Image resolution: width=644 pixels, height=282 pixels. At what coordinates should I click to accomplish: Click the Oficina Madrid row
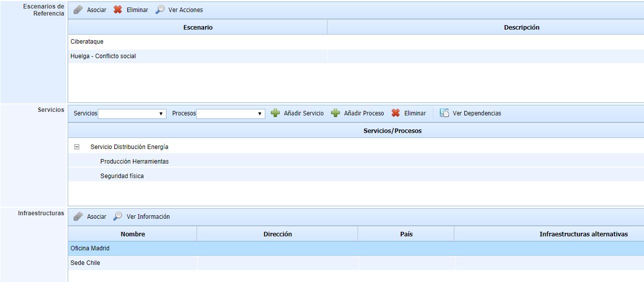(90, 248)
